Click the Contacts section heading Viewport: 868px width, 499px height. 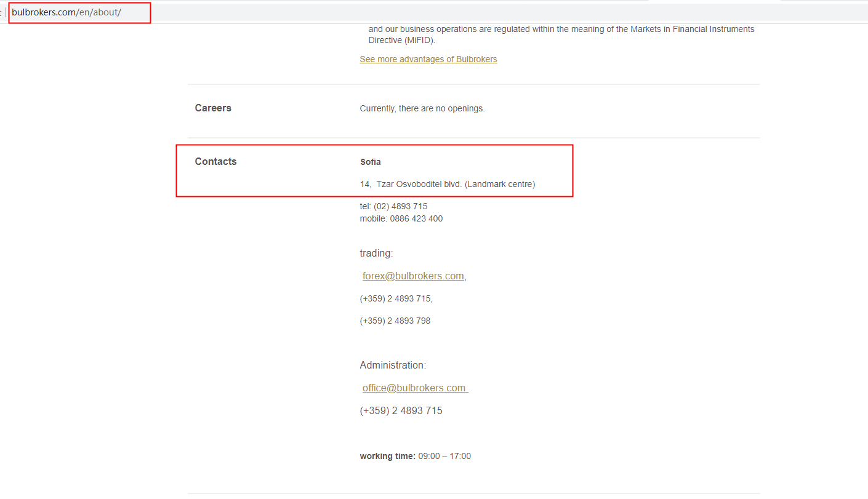click(x=215, y=162)
